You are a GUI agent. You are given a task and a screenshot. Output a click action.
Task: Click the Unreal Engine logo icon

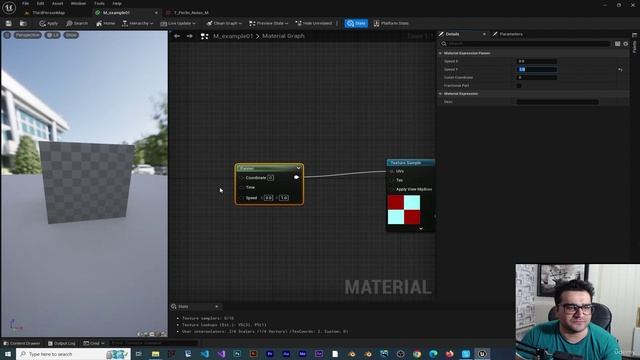coord(9,7)
